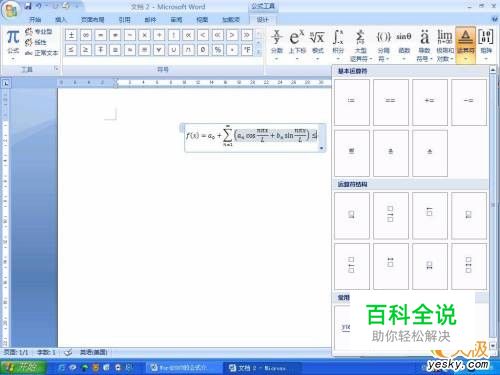Open the 公式 (pi) equation gallery
This screenshot has width=500, height=375.
coord(13,44)
